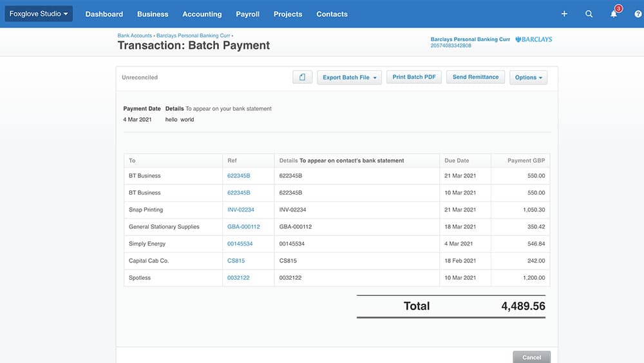The image size is (644, 363).
Task: Open the search magnifier icon
Action: tap(589, 14)
